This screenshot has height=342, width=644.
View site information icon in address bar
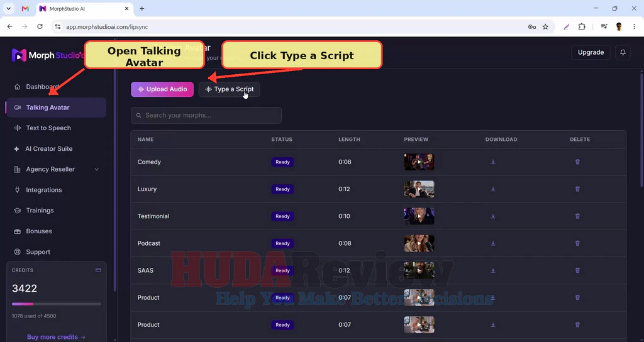click(x=58, y=26)
